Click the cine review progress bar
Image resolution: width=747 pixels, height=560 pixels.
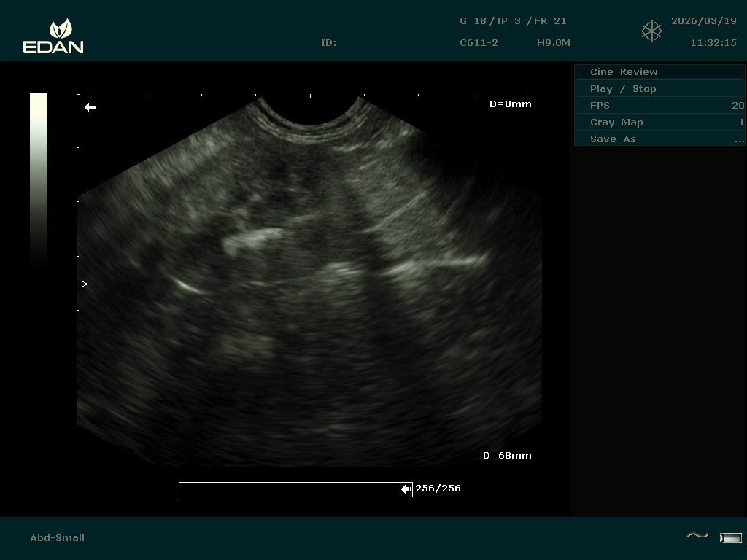click(x=292, y=489)
